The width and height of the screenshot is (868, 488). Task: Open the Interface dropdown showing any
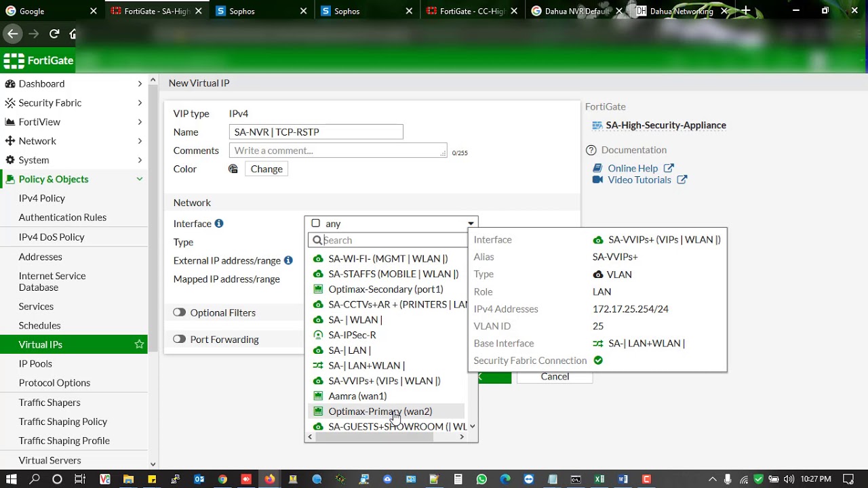(x=391, y=224)
